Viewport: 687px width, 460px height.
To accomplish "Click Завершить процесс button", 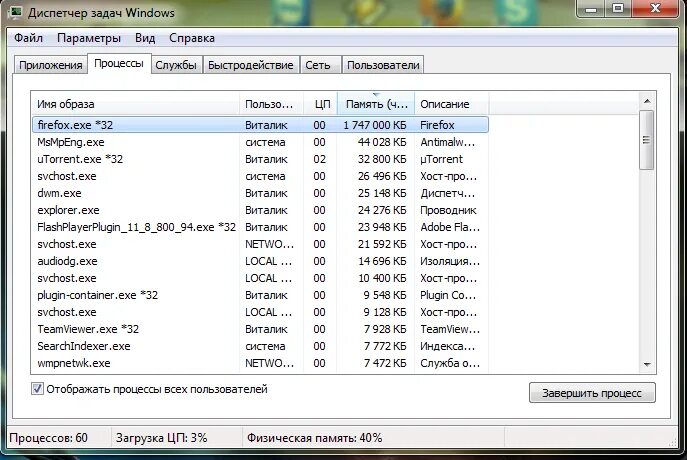I will [x=592, y=393].
